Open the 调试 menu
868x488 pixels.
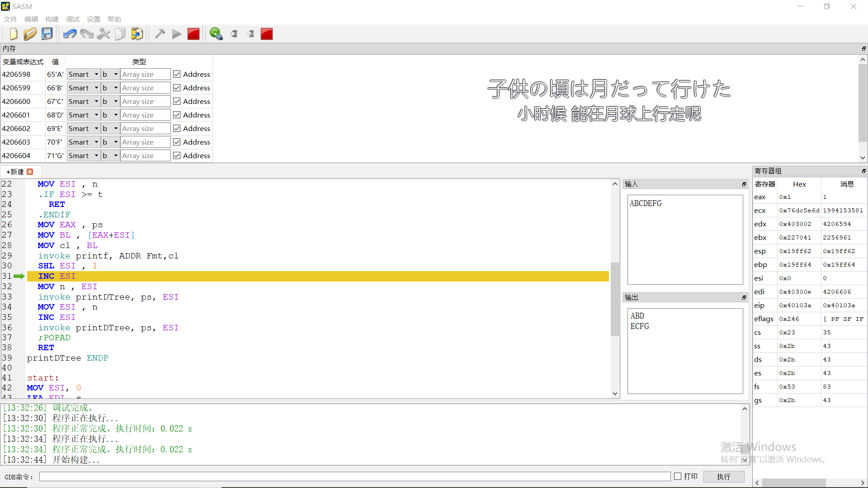(72, 19)
